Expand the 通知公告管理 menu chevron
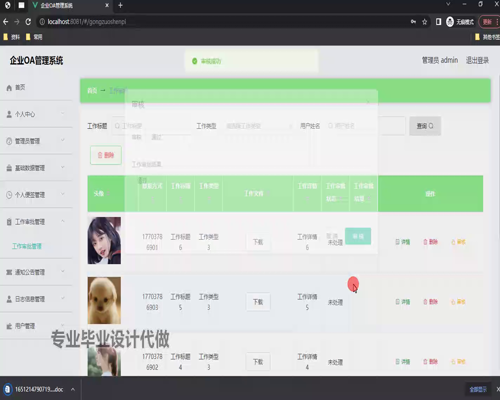500x400 pixels. pyautogui.click(x=63, y=272)
